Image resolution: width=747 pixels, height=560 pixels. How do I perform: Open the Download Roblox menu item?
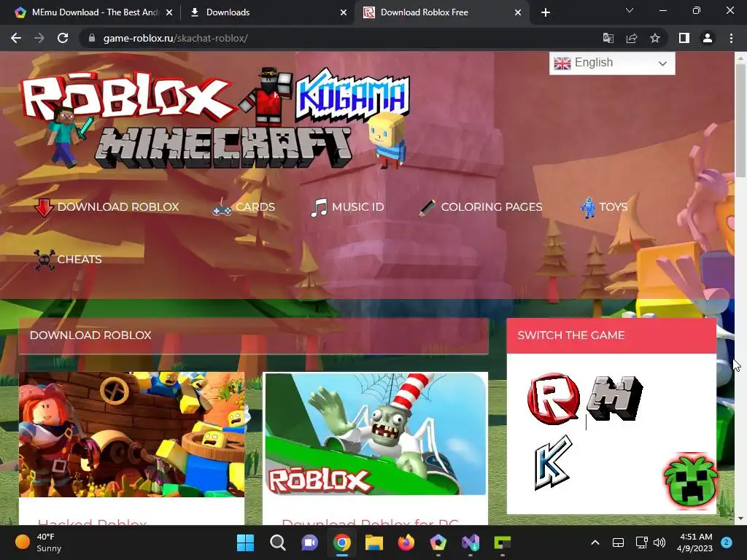point(107,207)
